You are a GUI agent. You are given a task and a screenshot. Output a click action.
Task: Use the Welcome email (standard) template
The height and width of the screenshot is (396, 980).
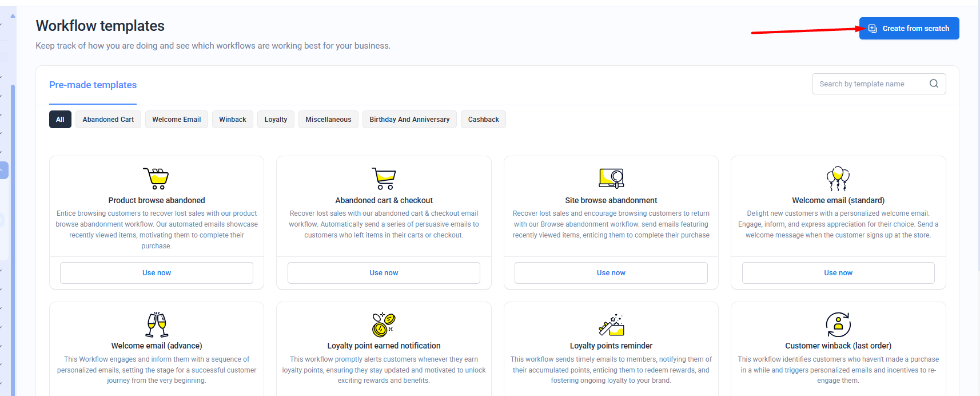[838, 273]
